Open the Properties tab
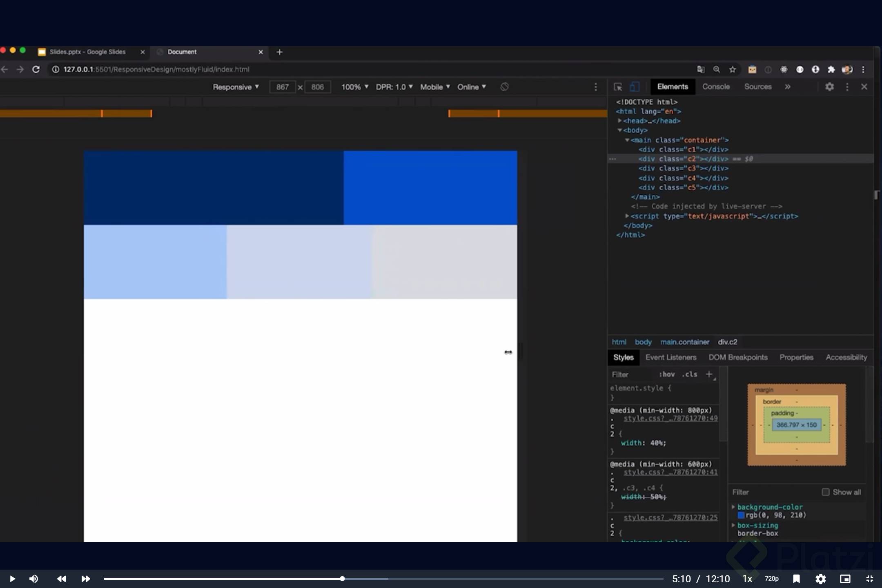The image size is (882, 588). pyautogui.click(x=796, y=357)
